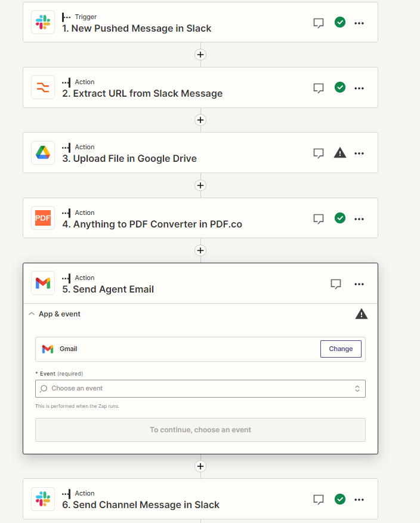This screenshot has width=420, height=523.
Task: Open more options for Extract URL step
Action: 359,88
